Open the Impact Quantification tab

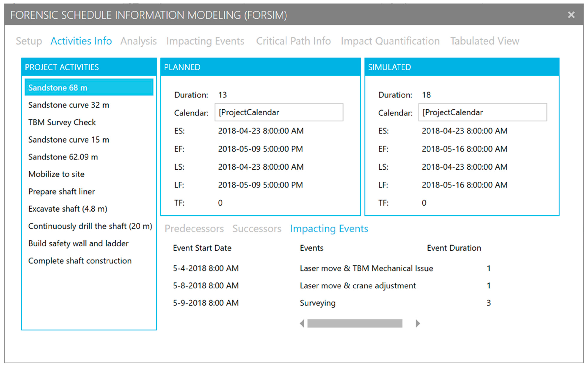click(x=390, y=41)
